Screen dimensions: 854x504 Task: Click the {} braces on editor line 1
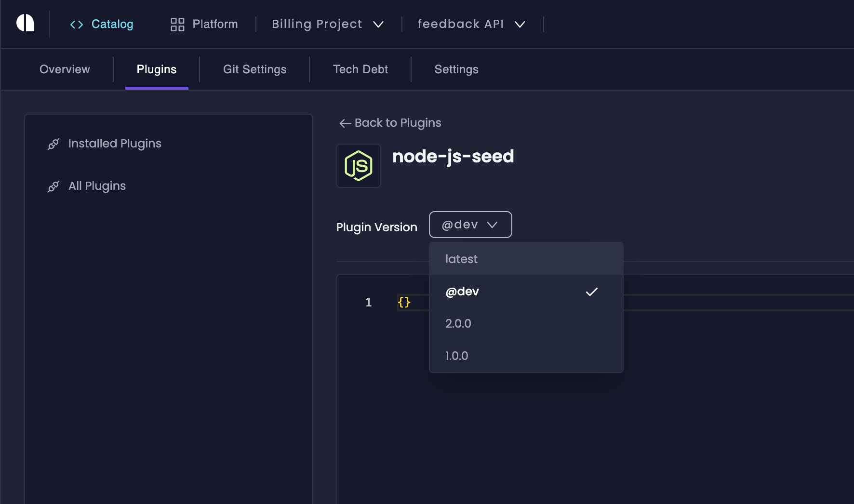(404, 303)
